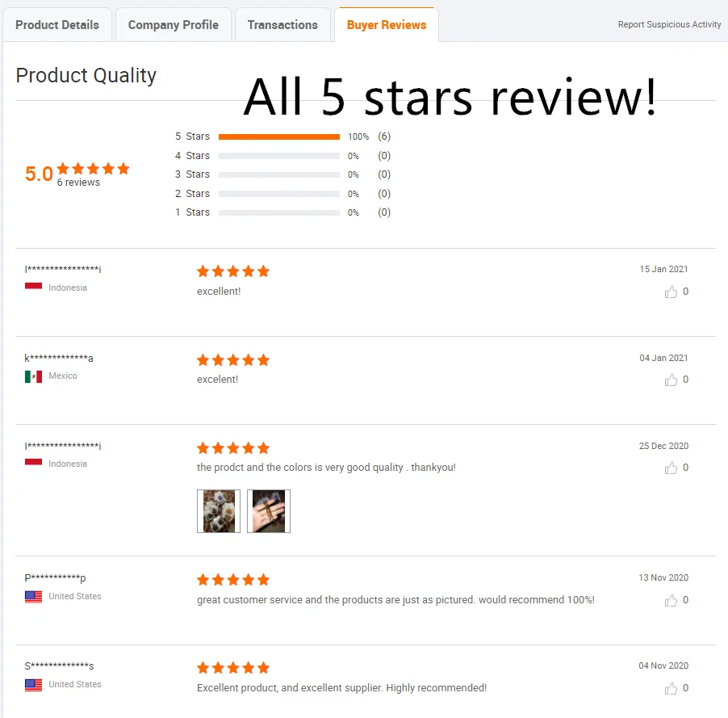Filter by the 4 Stars row
The height and width of the screenshot is (718, 728).
(282, 156)
